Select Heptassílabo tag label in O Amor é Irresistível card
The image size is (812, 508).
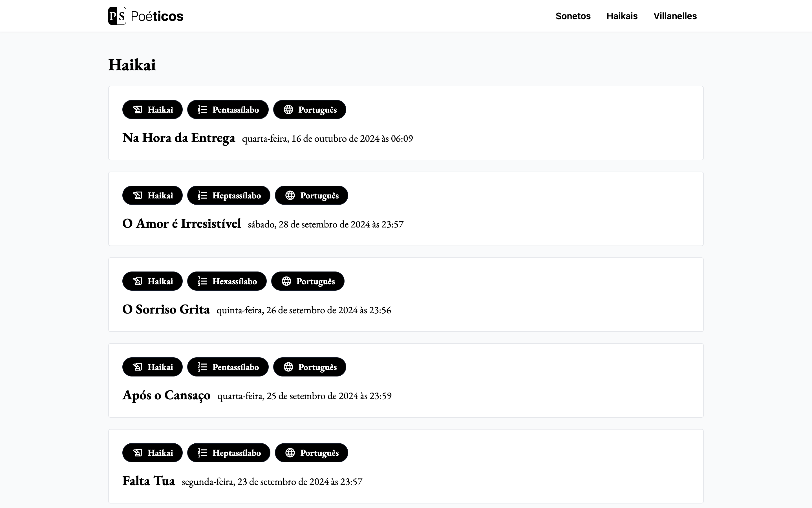[x=237, y=196]
